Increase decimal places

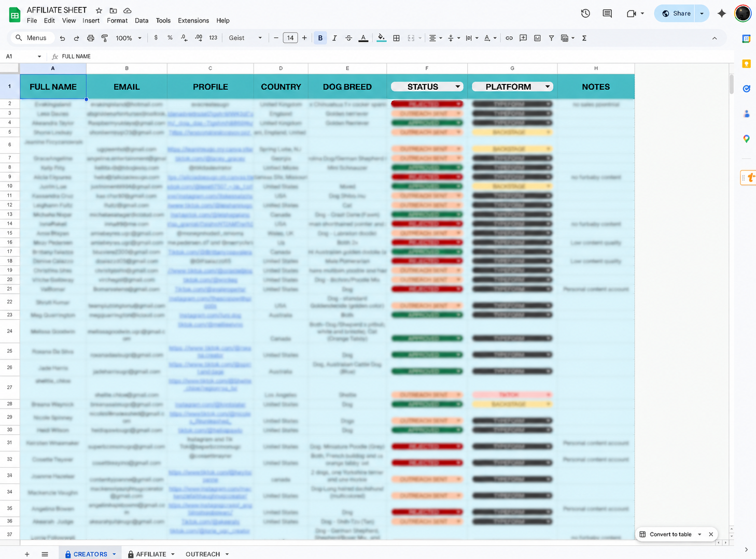tap(199, 38)
